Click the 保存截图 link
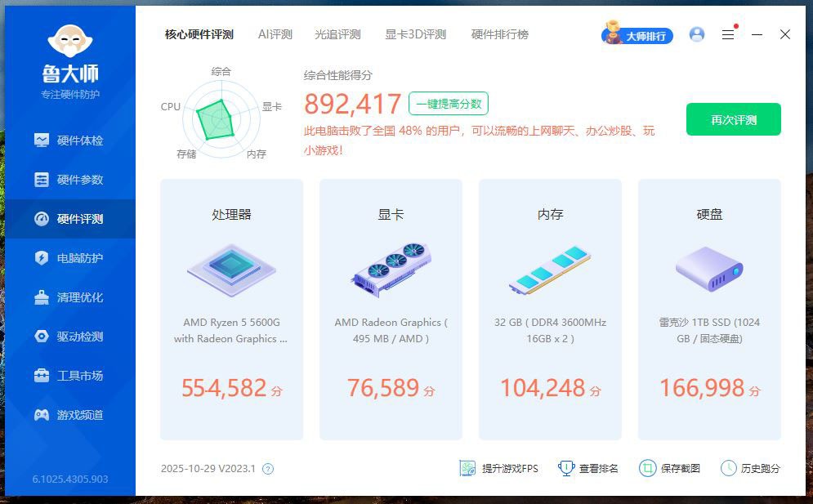This screenshot has height=504, width=813. coord(669,469)
